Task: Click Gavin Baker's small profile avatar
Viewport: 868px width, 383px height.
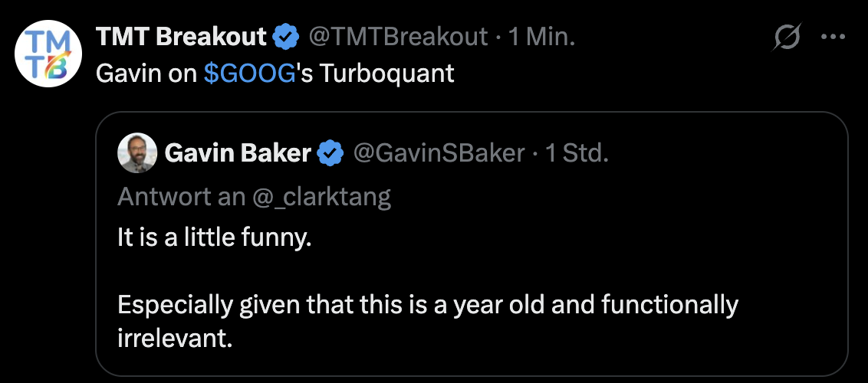Action: (x=136, y=153)
